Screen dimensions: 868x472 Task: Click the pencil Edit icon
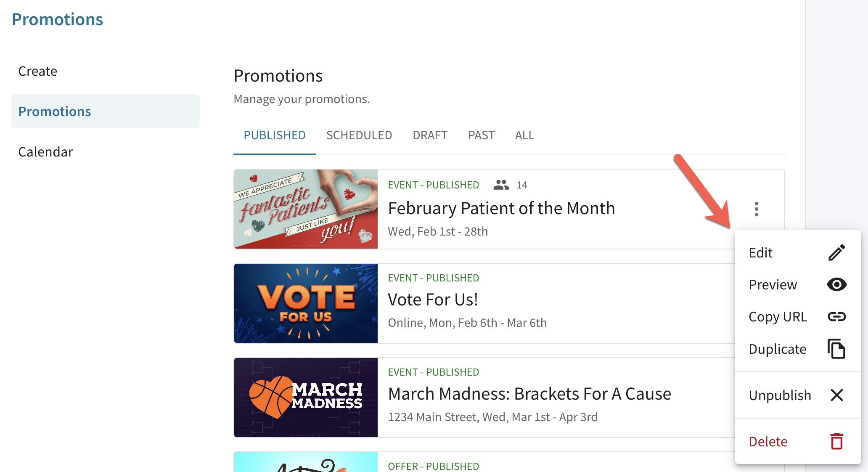click(x=836, y=252)
